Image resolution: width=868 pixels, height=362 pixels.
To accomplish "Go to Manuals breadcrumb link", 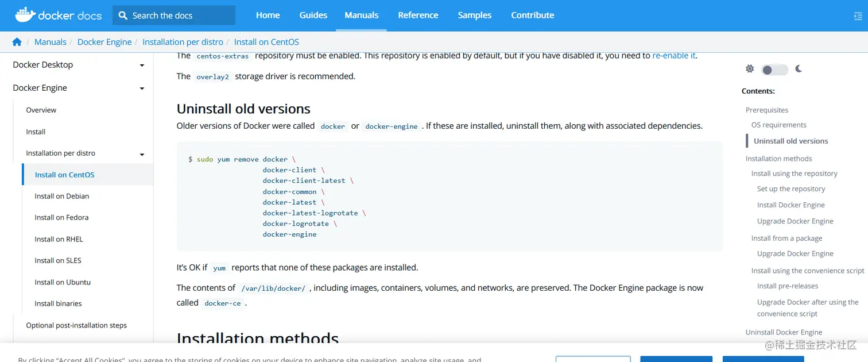I will 51,42.
